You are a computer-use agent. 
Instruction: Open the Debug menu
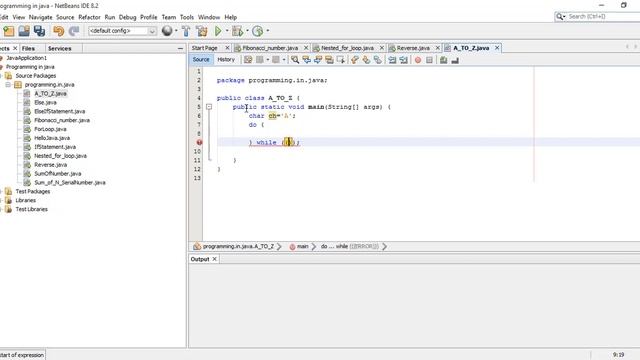[x=127, y=17]
